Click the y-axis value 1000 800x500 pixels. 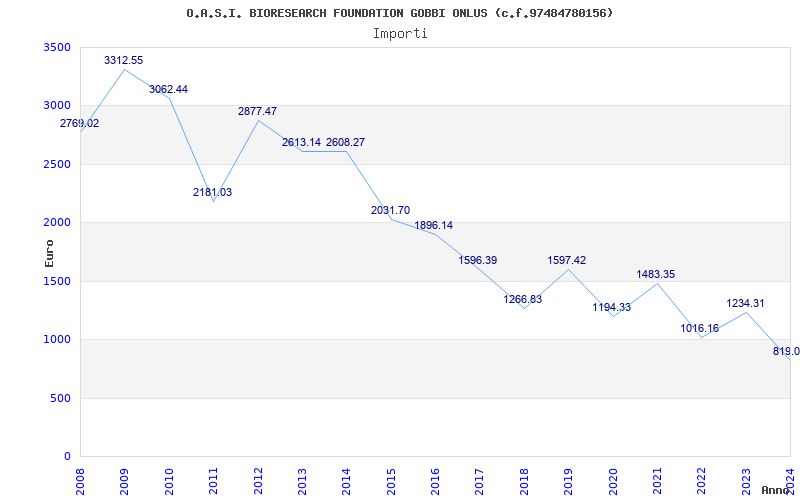pyautogui.click(x=57, y=339)
